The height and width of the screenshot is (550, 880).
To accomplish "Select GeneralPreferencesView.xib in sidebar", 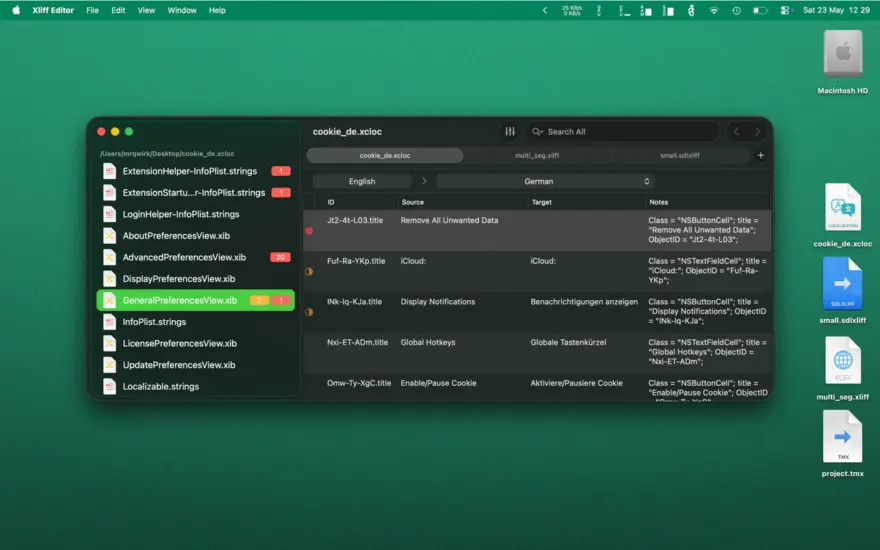I will (x=195, y=300).
